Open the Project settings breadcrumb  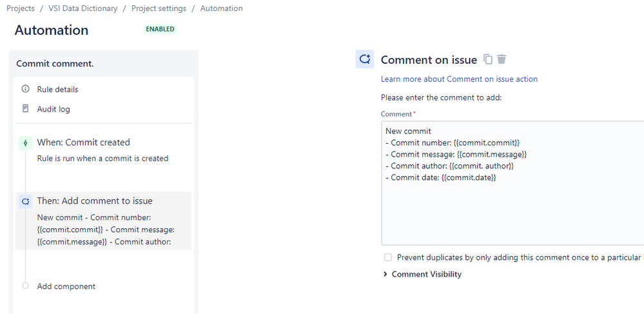[x=159, y=8]
